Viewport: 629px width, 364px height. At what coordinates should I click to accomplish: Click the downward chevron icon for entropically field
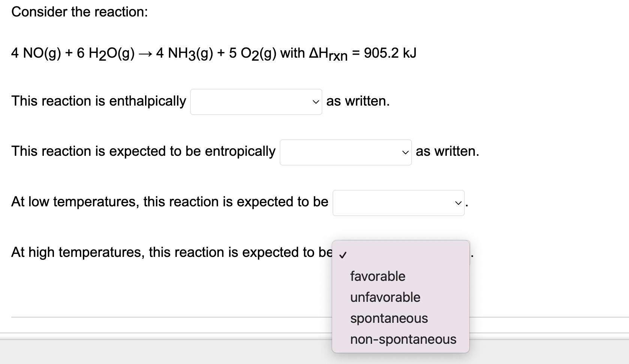pos(404,152)
